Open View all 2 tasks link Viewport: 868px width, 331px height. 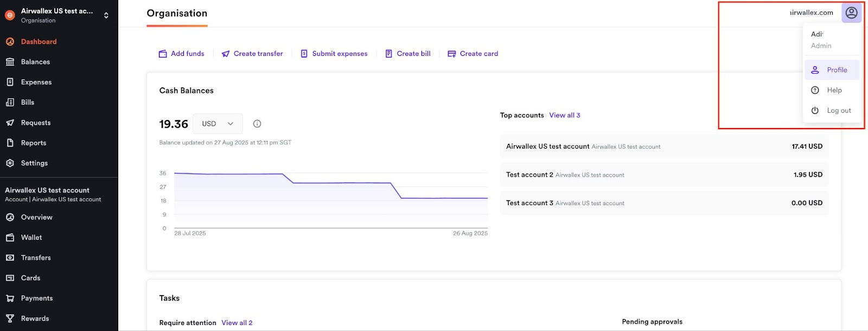(x=237, y=323)
